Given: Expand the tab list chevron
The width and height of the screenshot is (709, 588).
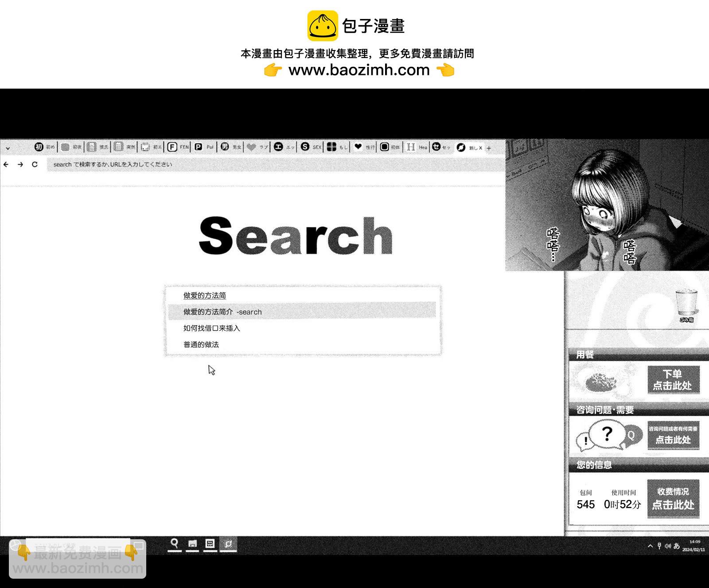Looking at the screenshot, I should pyautogui.click(x=8, y=148).
